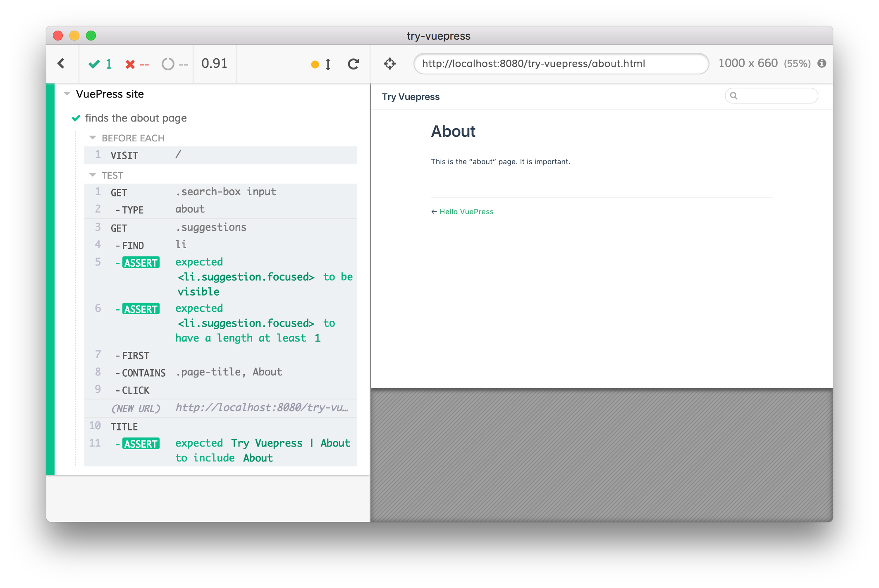This screenshot has height=588, width=879.
Task: Click the 0.91 duration value
Action: [x=215, y=64]
